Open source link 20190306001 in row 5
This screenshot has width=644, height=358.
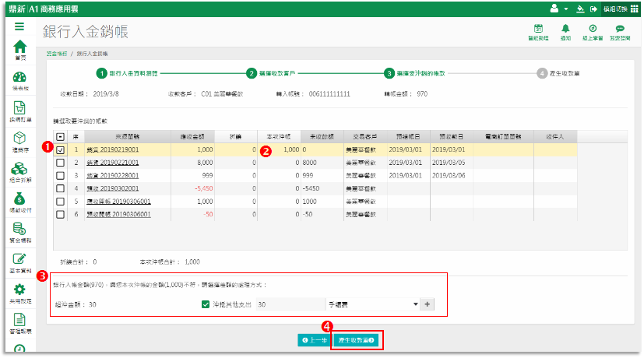pos(118,201)
